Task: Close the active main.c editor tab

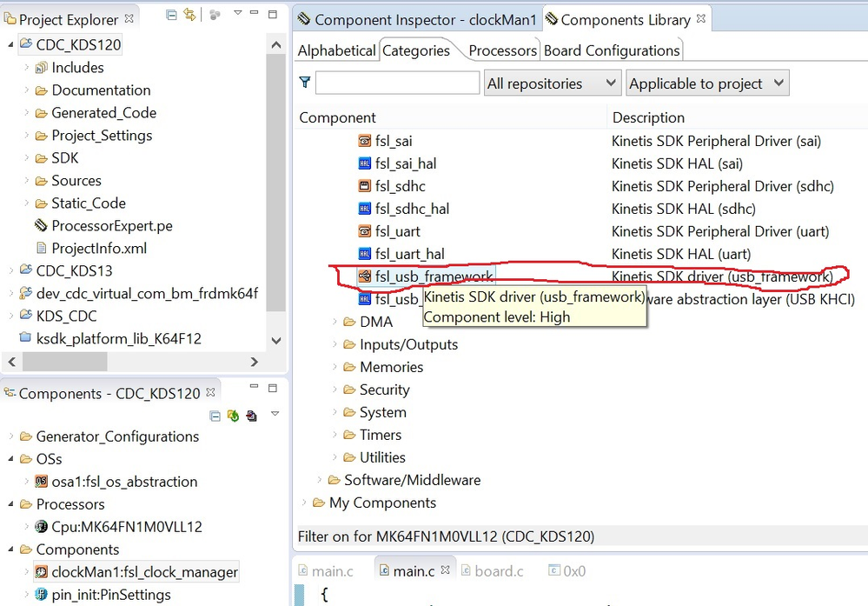Action: coord(445,570)
